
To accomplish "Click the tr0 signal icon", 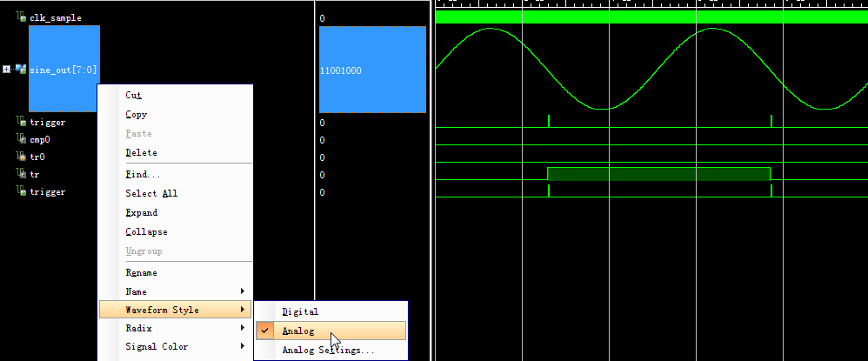I will coord(22,157).
